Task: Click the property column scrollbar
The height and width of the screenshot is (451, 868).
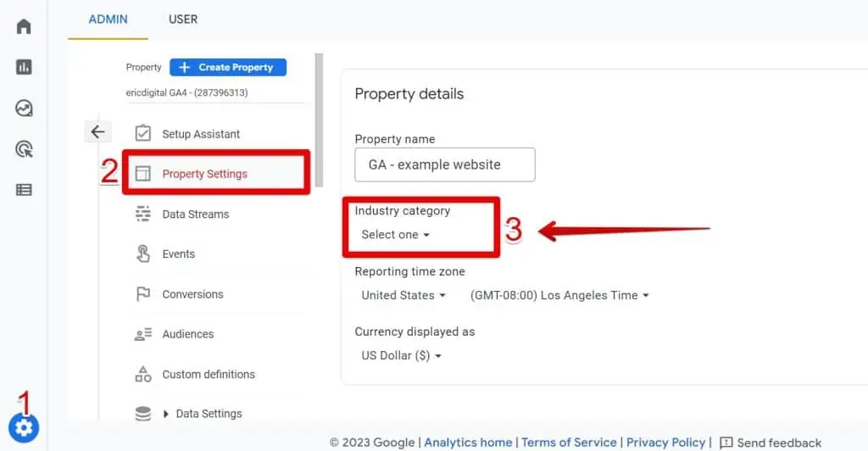Action: point(319,119)
